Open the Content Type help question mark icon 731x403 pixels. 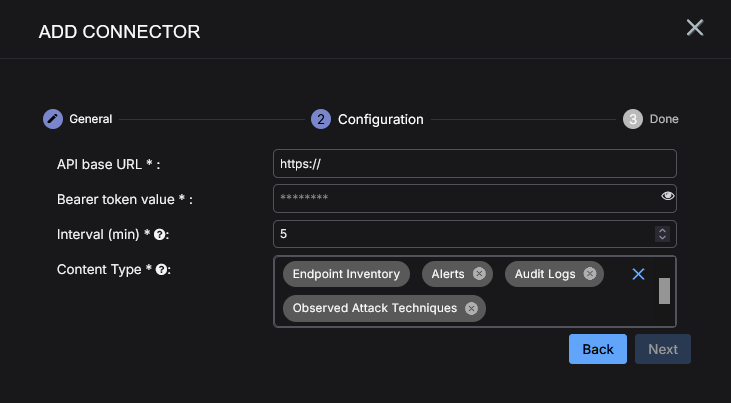[161, 270]
